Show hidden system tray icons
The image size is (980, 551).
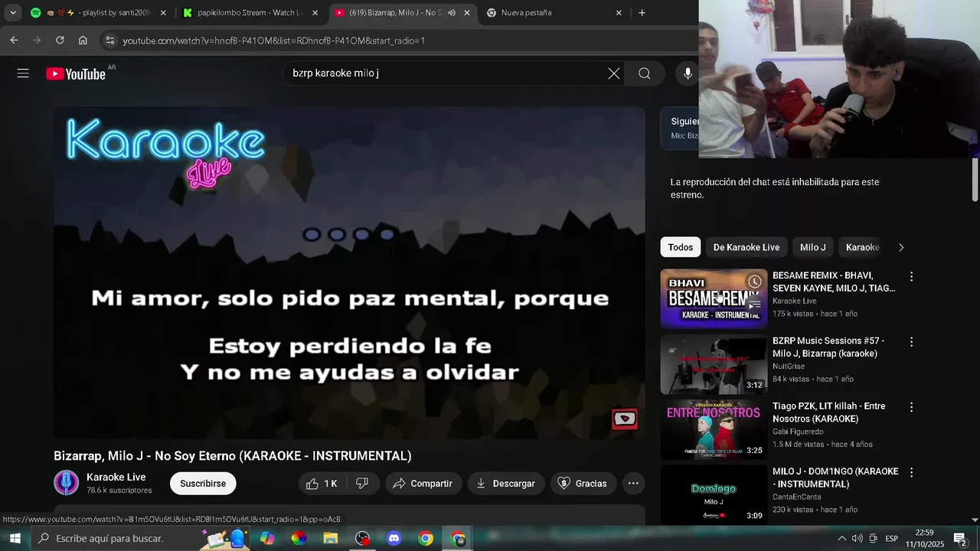pyautogui.click(x=841, y=539)
